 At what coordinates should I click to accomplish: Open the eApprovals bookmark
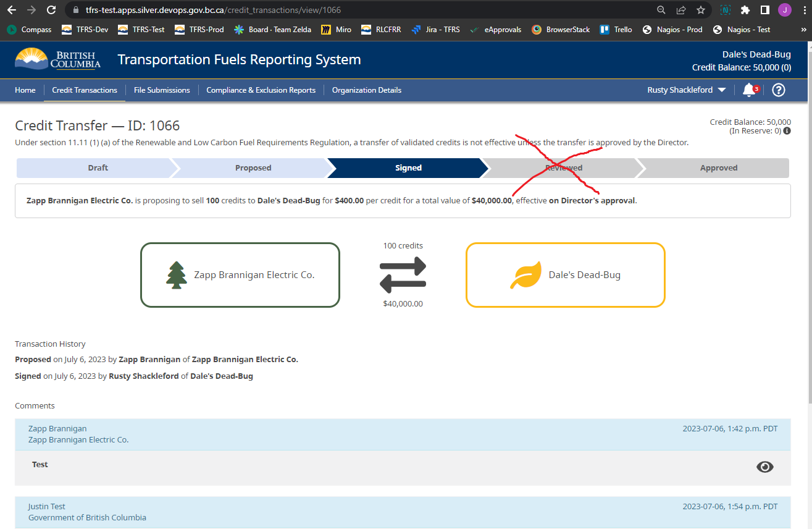click(x=495, y=30)
